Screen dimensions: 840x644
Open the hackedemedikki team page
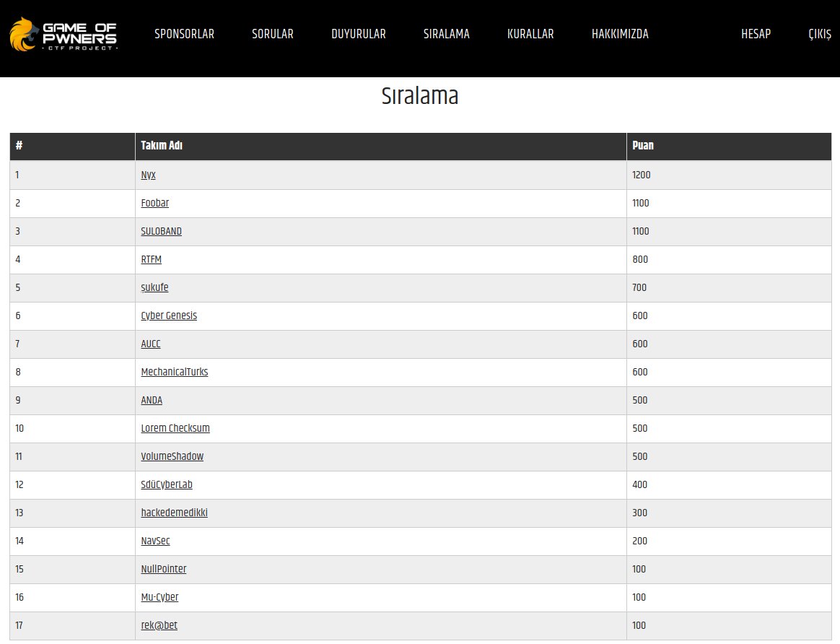[174, 513]
